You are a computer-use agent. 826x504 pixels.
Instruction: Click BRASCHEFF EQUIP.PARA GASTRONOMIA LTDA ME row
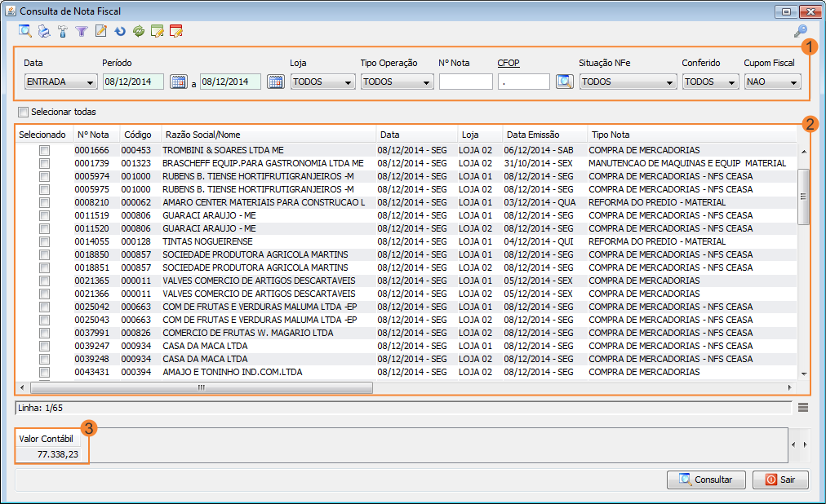tap(406, 164)
